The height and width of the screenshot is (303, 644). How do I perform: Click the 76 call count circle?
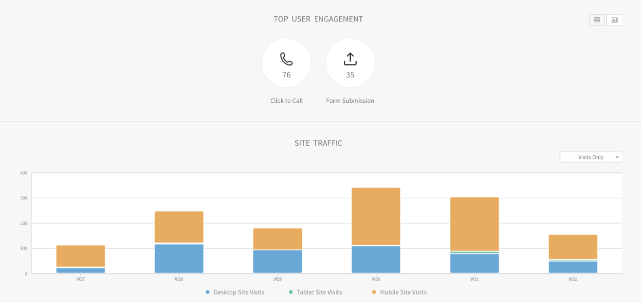286,62
